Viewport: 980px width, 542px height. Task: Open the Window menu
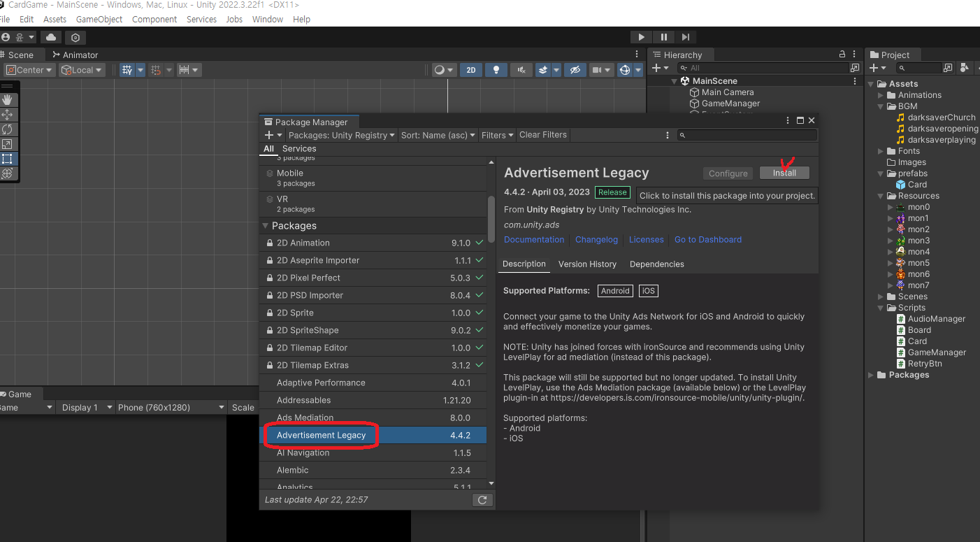point(268,19)
